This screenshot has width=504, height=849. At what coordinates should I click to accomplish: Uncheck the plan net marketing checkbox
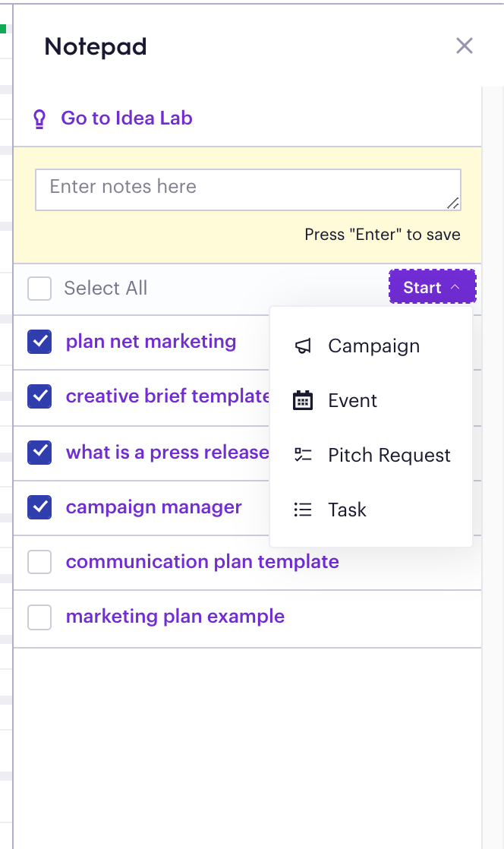(x=39, y=342)
